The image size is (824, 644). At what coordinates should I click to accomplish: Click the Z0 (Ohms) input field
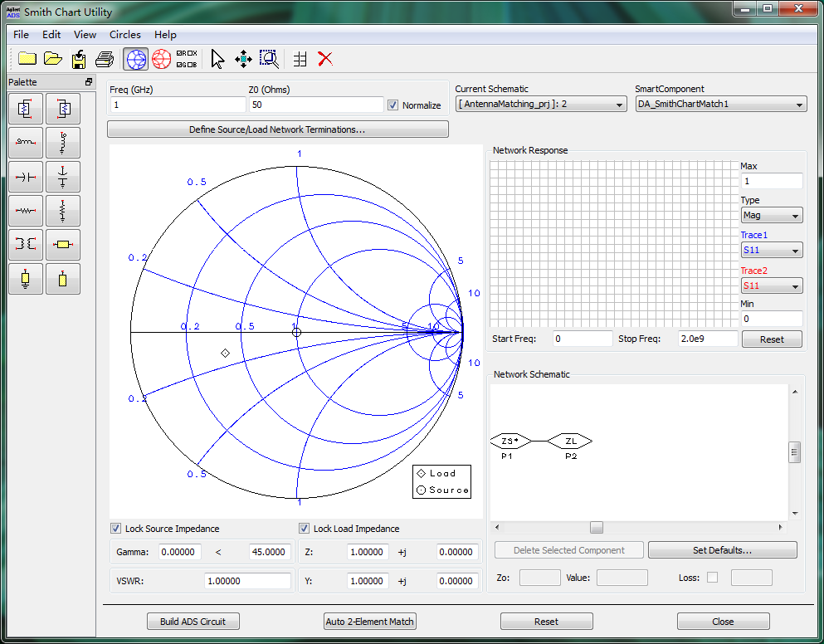(x=316, y=105)
